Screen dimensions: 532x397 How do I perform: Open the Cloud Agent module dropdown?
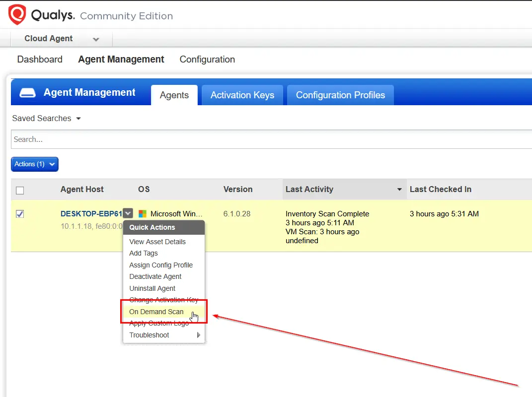click(96, 39)
